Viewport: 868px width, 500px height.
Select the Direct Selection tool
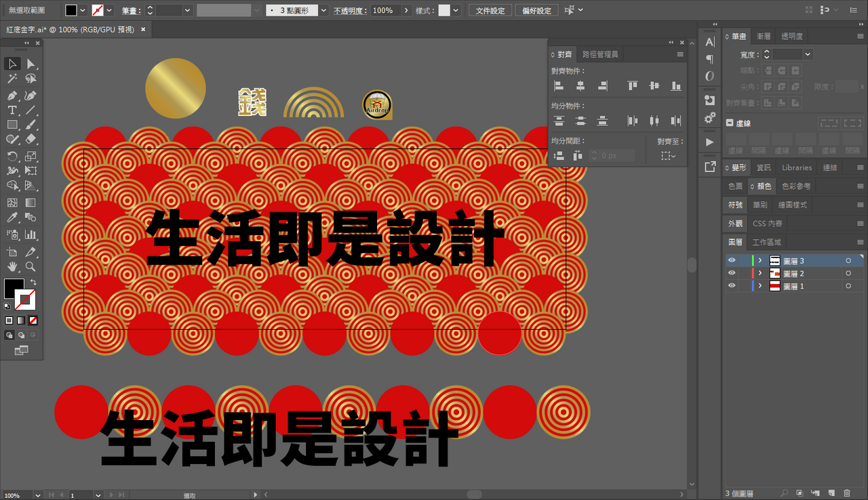31,64
